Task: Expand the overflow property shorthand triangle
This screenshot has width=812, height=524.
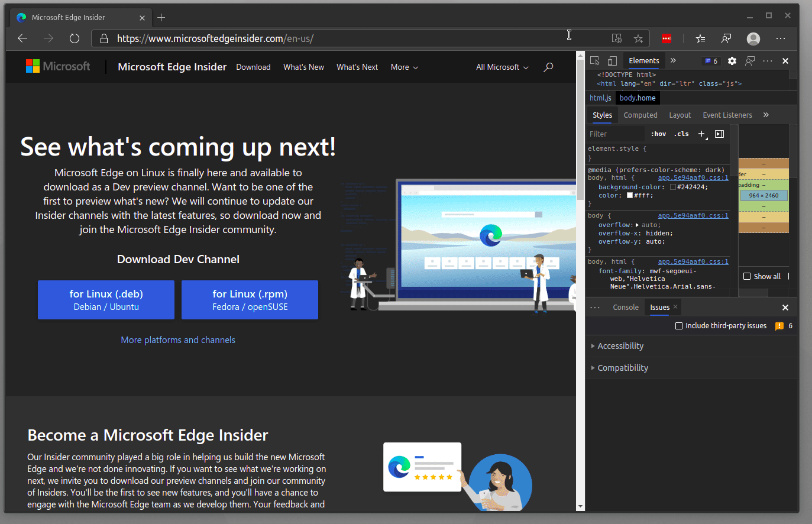Action: pos(637,225)
